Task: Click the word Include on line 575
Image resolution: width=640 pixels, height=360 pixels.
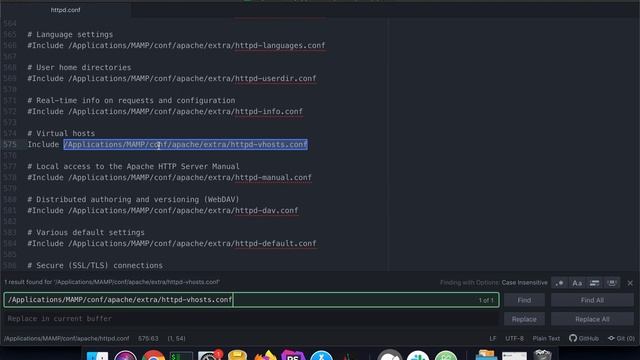Action: tap(43, 144)
